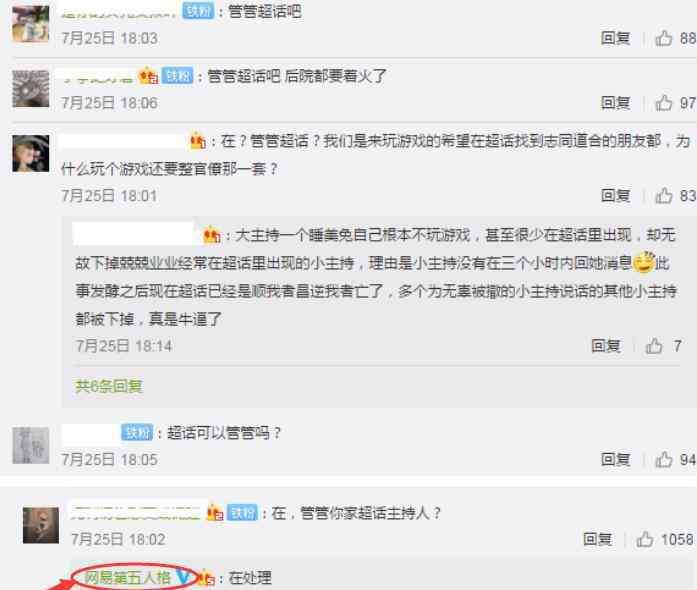This screenshot has width=697, height=590.
Task: Like the nested reply with 7 likes
Action: coord(653,345)
